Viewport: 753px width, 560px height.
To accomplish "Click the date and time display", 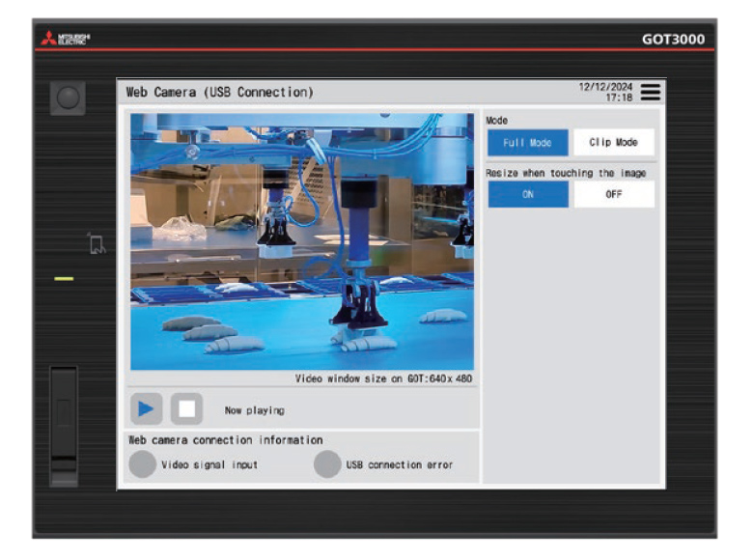I will pyautogui.click(x=606, y=93).
